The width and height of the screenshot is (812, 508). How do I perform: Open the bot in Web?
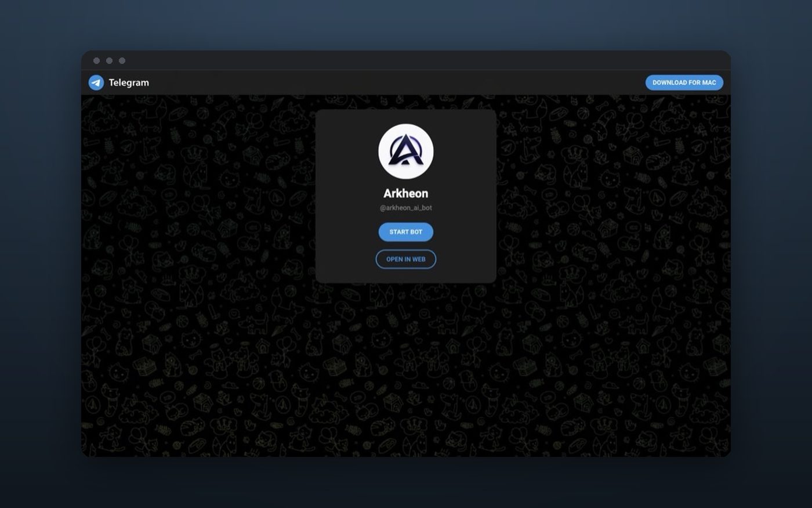coord(406,259)
